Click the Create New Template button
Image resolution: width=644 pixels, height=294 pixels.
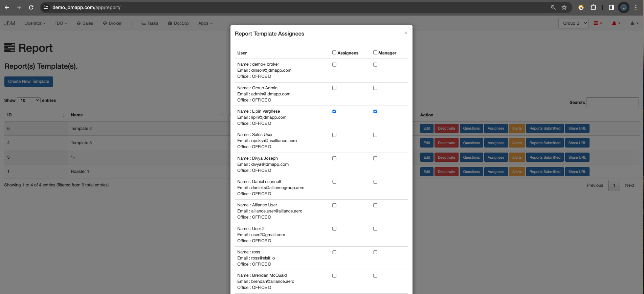tap(29, 82)
